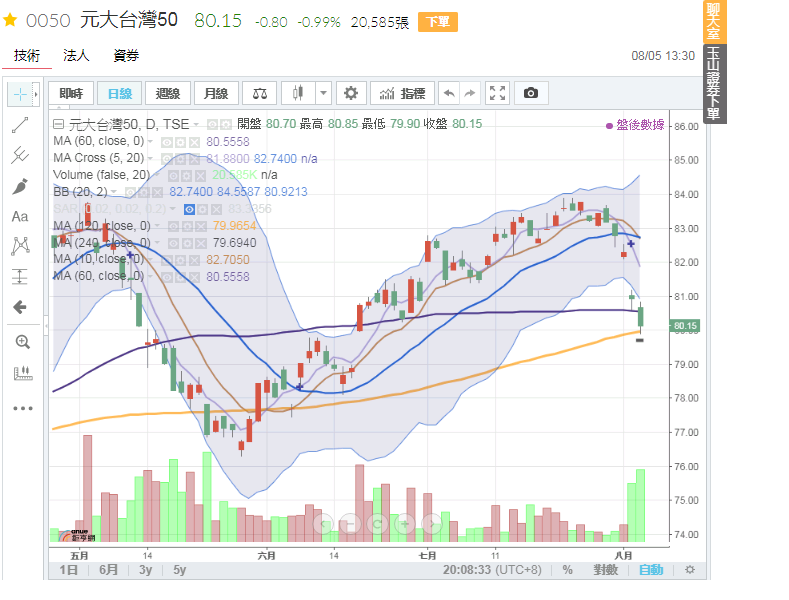The height and width of the screenshot is (600, 789).
Task: Select the long position measurement tool
Action: [20, 276]
